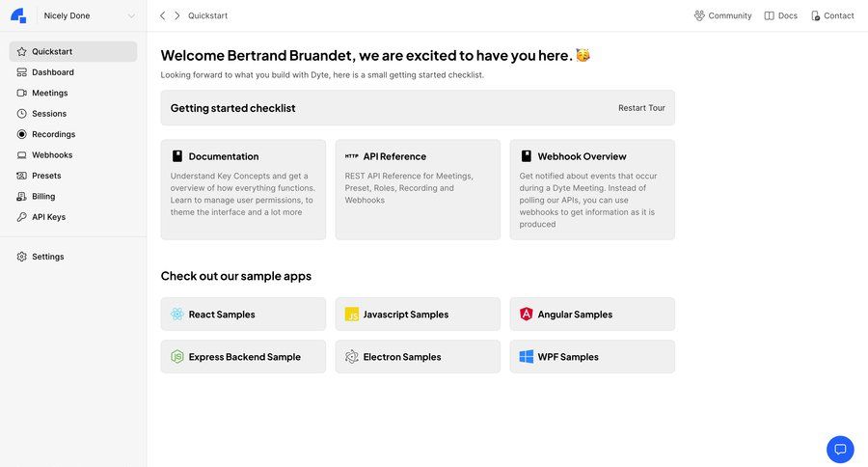Open Sessions page from sidebar

[49, 114]
